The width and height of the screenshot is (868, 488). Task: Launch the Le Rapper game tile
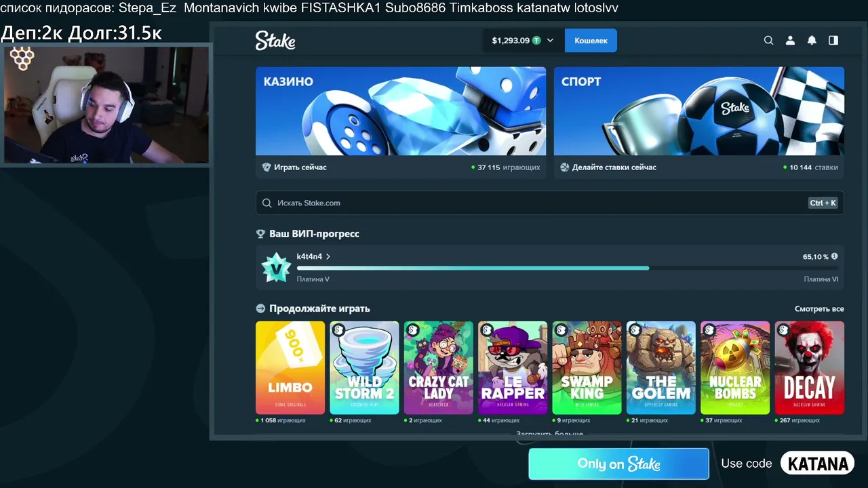(x=513, y=367)
